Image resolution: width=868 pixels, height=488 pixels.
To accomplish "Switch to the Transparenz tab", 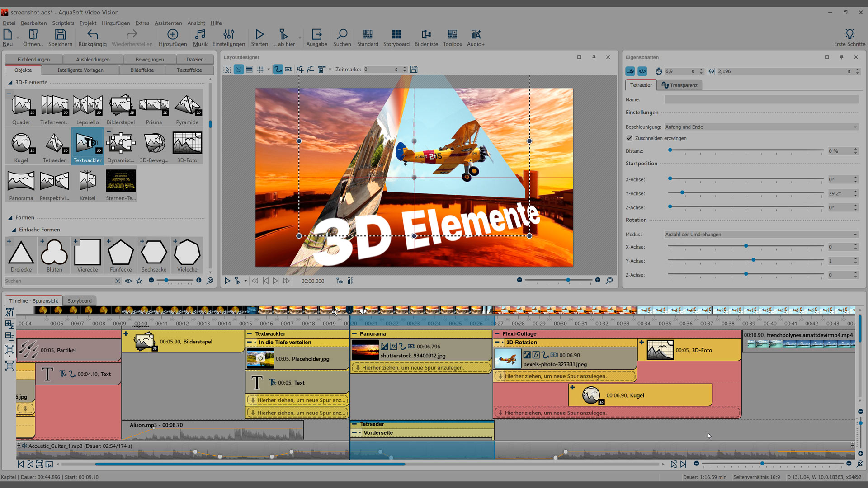I will pos(680,85).
